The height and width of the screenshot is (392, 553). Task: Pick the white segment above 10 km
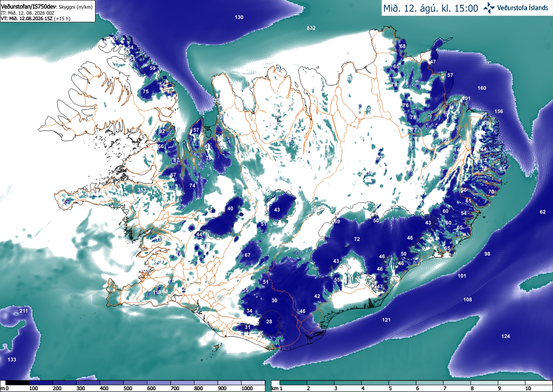coord(538,383)
